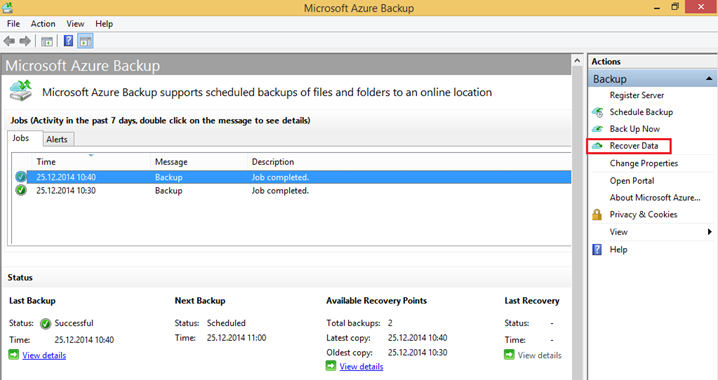Click the Privacy & Cookies lock icon

597,215
